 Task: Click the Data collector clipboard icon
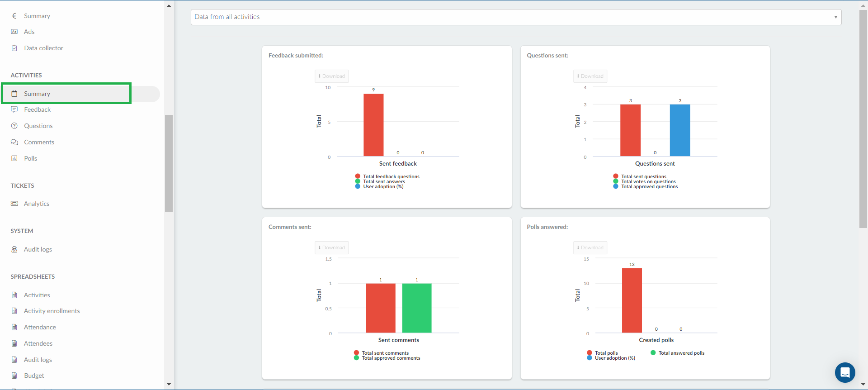coord(14,48)
